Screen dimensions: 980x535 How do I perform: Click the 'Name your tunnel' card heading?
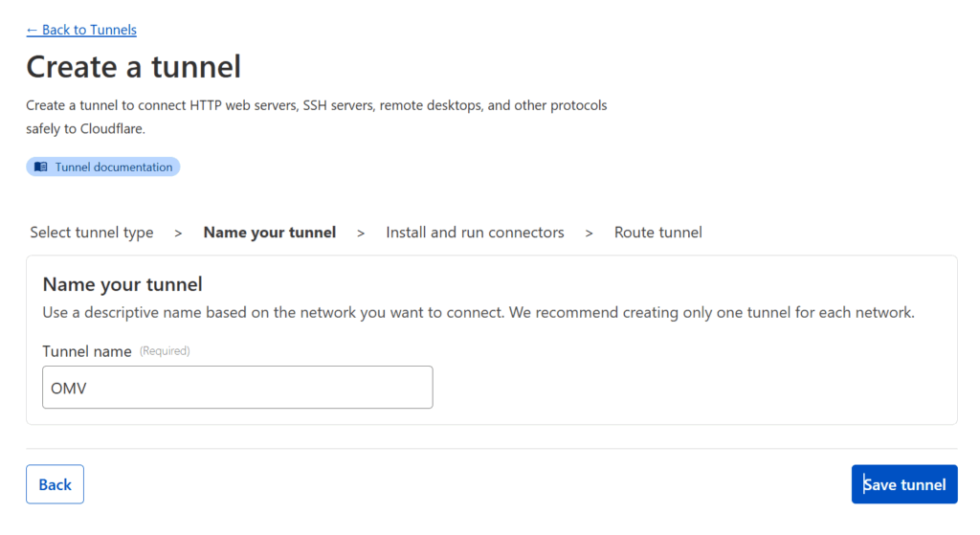(x=122, y=284)
